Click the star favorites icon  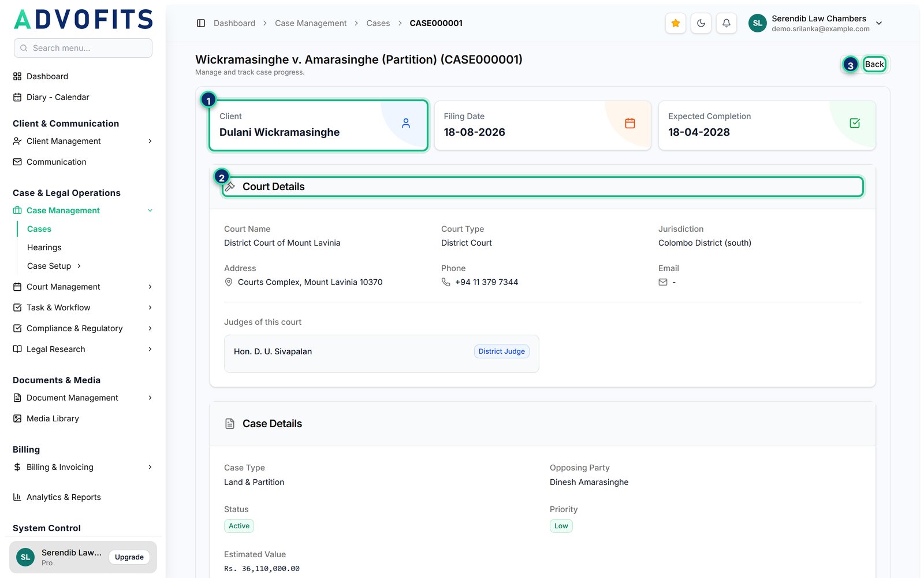coord(675,23)
